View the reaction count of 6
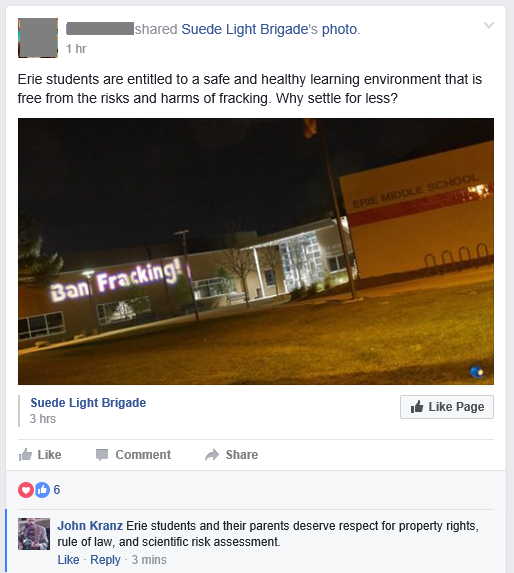The height and width of the screenshot is (573, 514). tap(57, 490)
